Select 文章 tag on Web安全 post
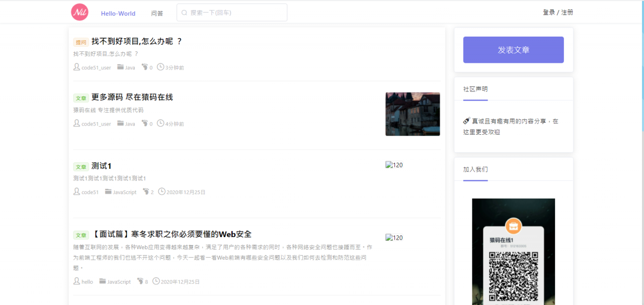 [81, 235]
